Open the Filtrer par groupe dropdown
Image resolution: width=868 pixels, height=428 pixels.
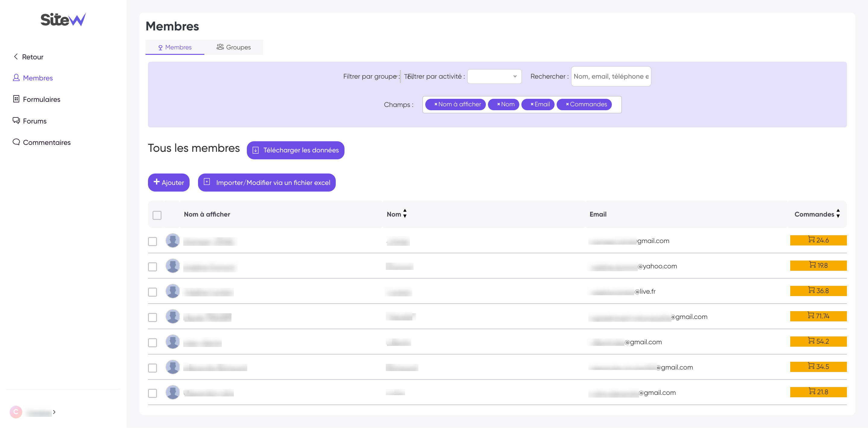(x=400, y=77)
